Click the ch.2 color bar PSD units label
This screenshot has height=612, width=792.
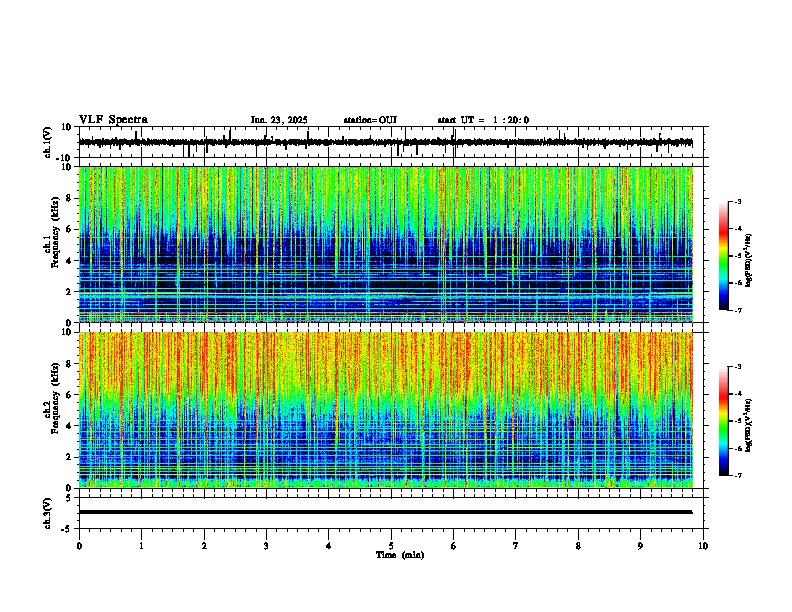pos(749,425)
